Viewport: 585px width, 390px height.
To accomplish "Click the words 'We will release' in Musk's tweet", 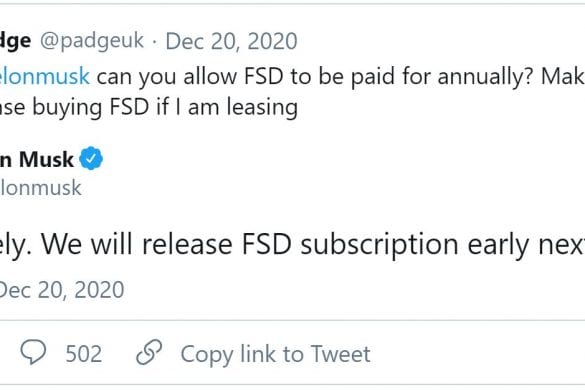I will click(136, 245).
